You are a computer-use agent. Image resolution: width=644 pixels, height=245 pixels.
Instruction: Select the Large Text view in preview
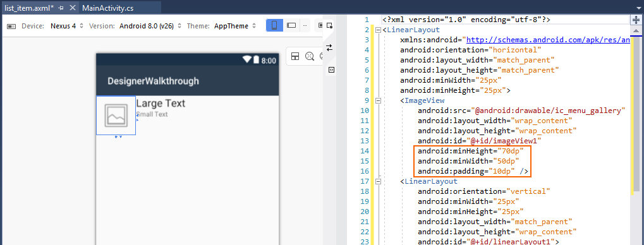coord(160,103)
